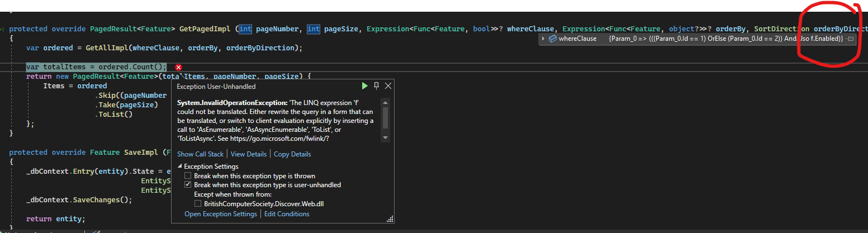Viewport: 868px width, 233px height.
Task: Click Copy Details link
Action: pos(292,154)
